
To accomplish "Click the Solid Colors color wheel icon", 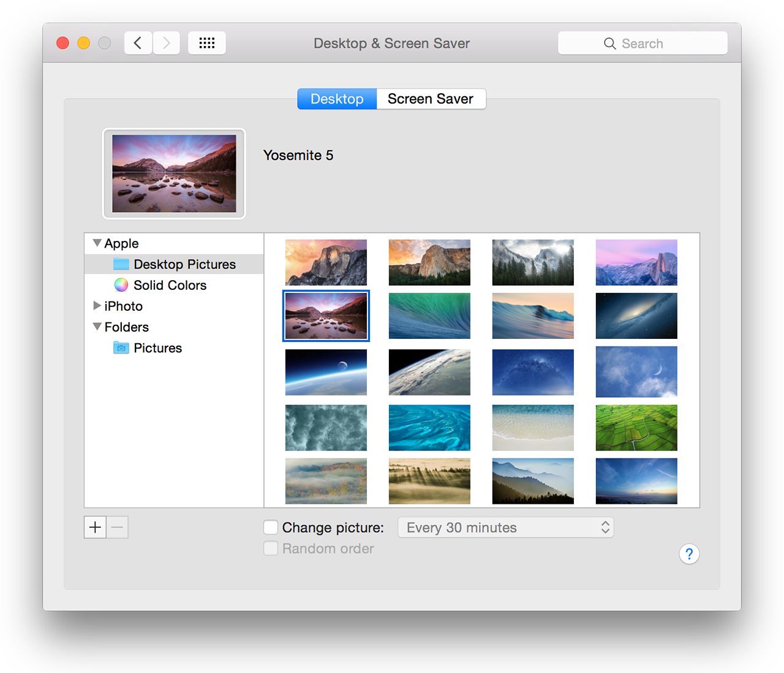I will point(121,285).
